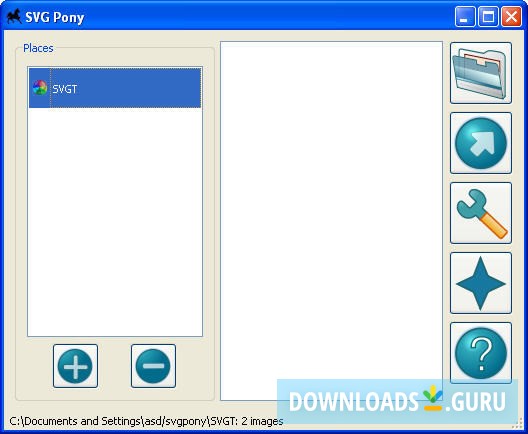The height and width of the screenshot is (434, 528).
Task: Open settings with the wrench icon
Action: pos(481,213)
